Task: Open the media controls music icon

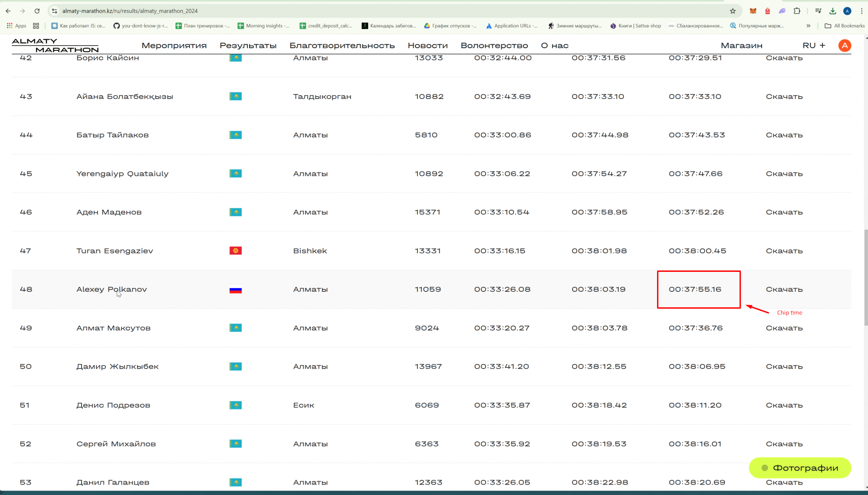Action: pyautogui.click(x=818, y=11)
